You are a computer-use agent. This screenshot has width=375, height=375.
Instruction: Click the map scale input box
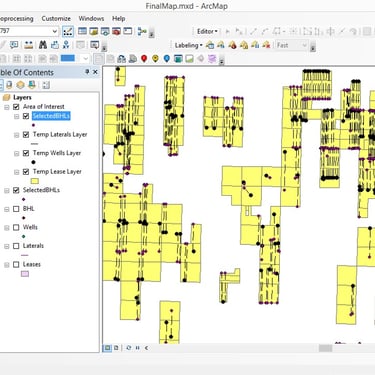point(29,31)
